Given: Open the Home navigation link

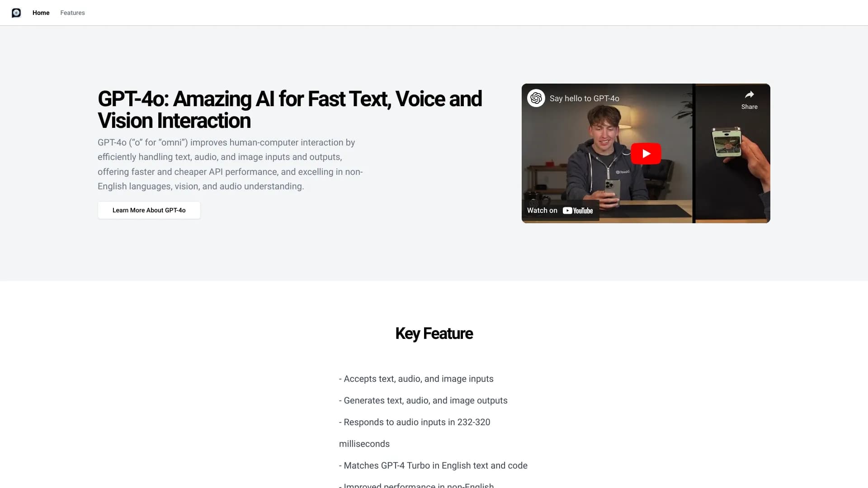Looking at the screenshot, I should 41,13.
